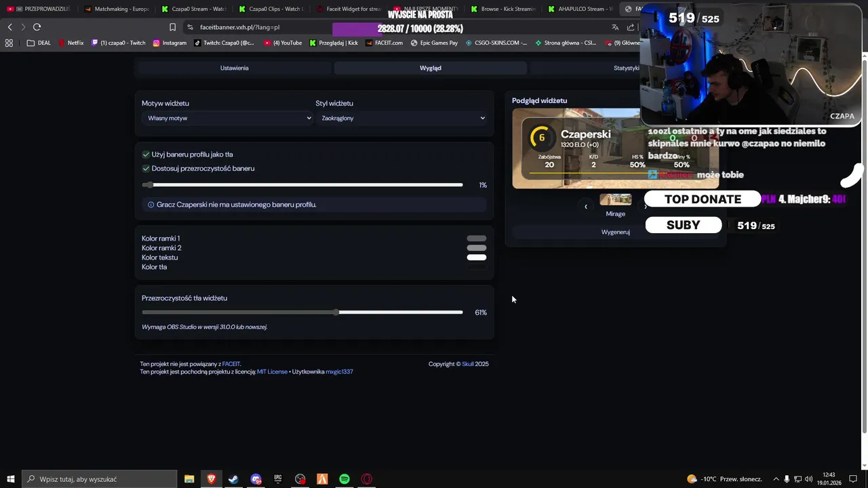Open the Przeglądaj | Kick bookmark
The image size is (868, 488).
coord(334,43)
